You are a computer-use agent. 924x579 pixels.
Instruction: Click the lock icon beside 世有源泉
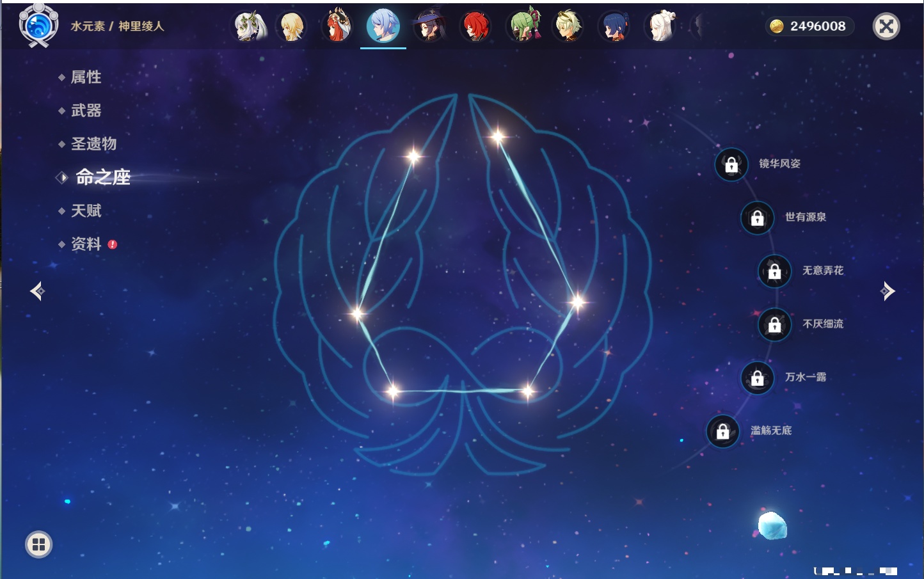(x=758, y=218)
